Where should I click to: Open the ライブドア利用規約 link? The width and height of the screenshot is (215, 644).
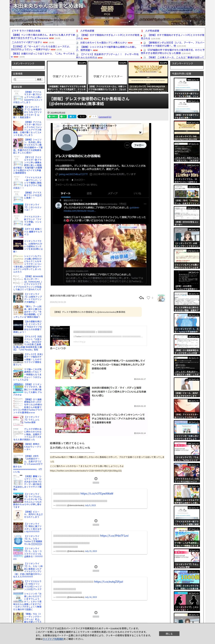point(53,639)
